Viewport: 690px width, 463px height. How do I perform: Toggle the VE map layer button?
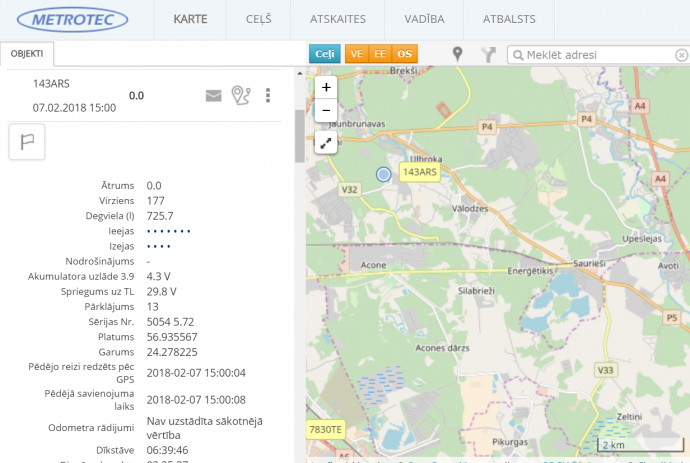click(356, 54)
